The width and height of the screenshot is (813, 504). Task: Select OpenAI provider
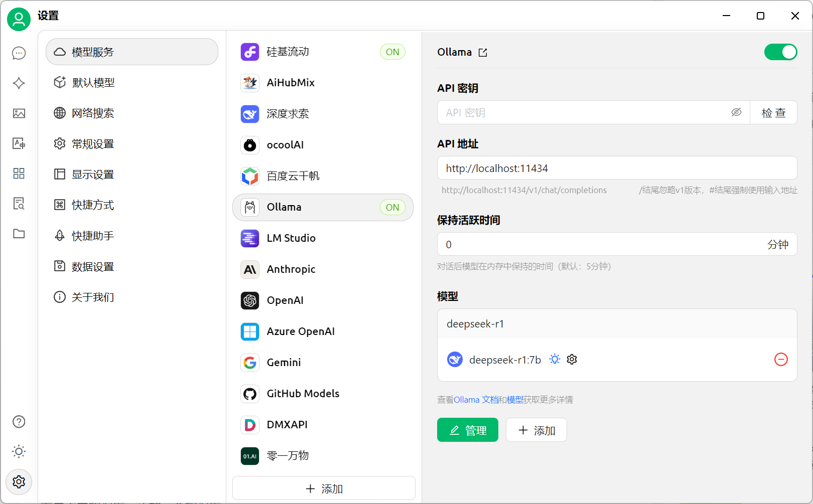pyautogui.click(x=323, y=300)
